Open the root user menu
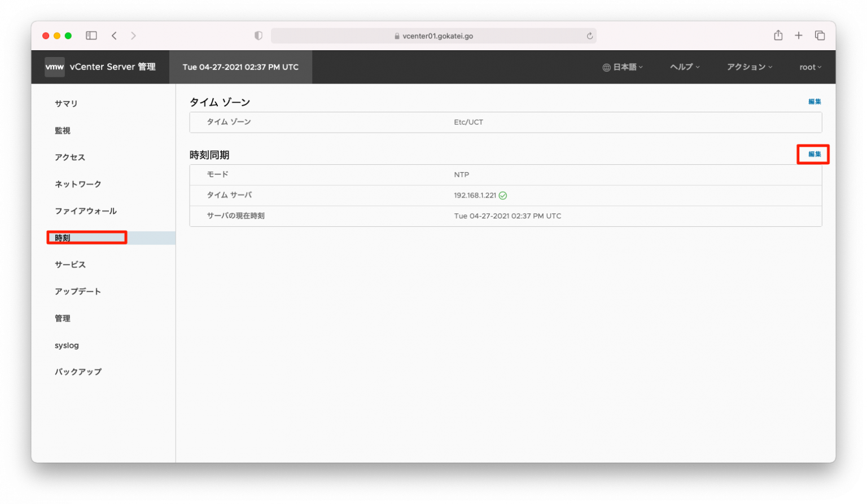 click(810, 67)
